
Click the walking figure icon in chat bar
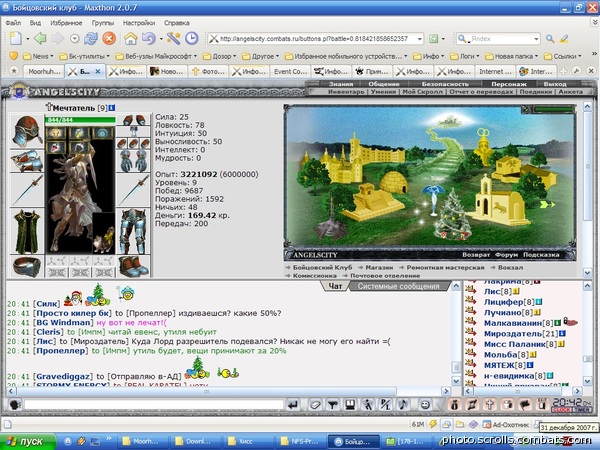coord(368,404)
